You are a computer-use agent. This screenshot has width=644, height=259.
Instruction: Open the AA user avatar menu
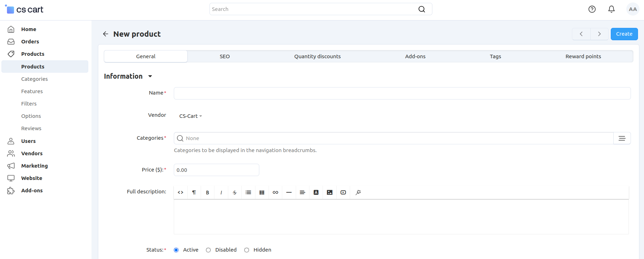633,9
